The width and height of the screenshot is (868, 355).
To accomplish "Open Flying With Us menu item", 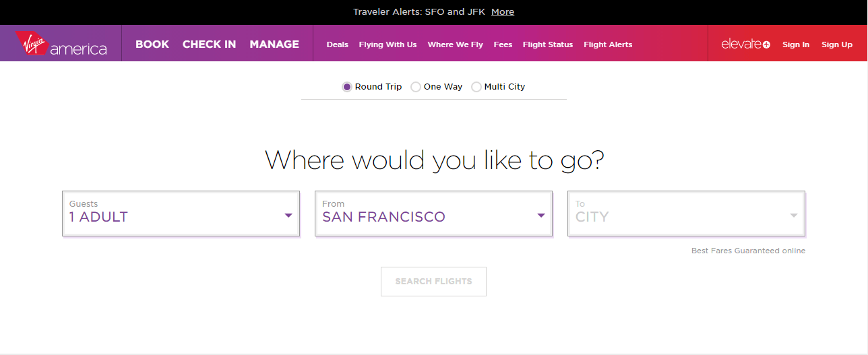I will pos(387,44).
